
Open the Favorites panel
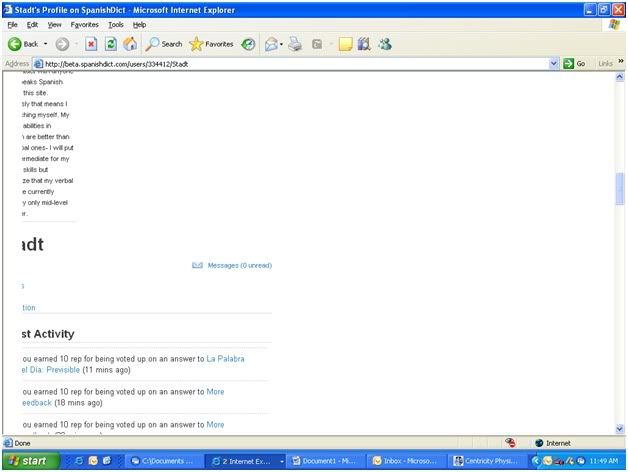point(211,44)
